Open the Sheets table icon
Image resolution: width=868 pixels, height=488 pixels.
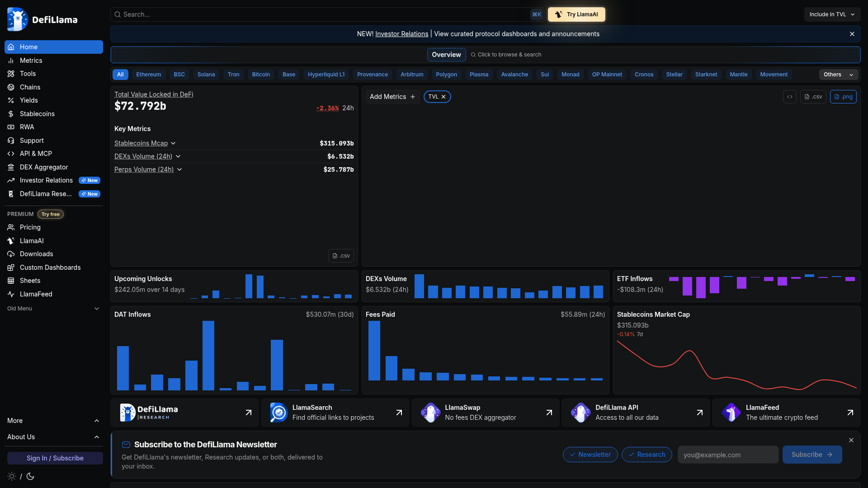11,281
